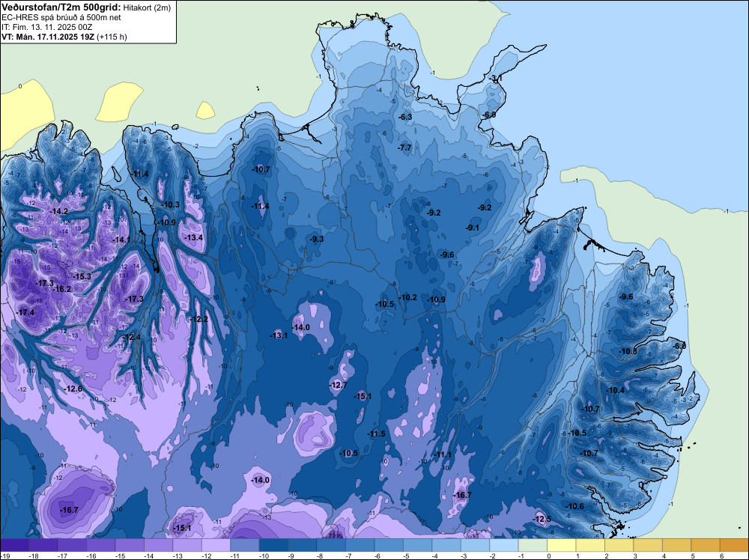Select the VT: Mán. 17.11.2025 19Z line
This screenshot has height=560, width=749.
coord(64,37)
